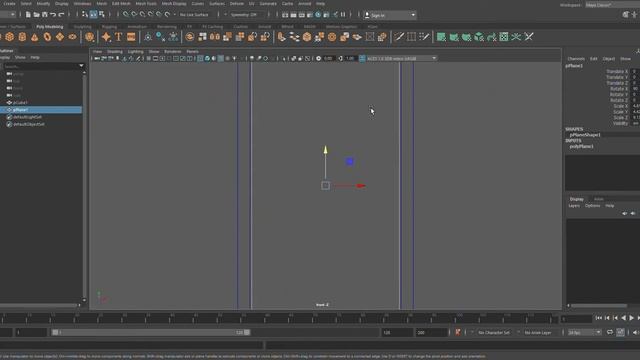Open the No Anim Layer dropdown
Viewport: 640px width, 360px height.
click(x=539, y=333)
